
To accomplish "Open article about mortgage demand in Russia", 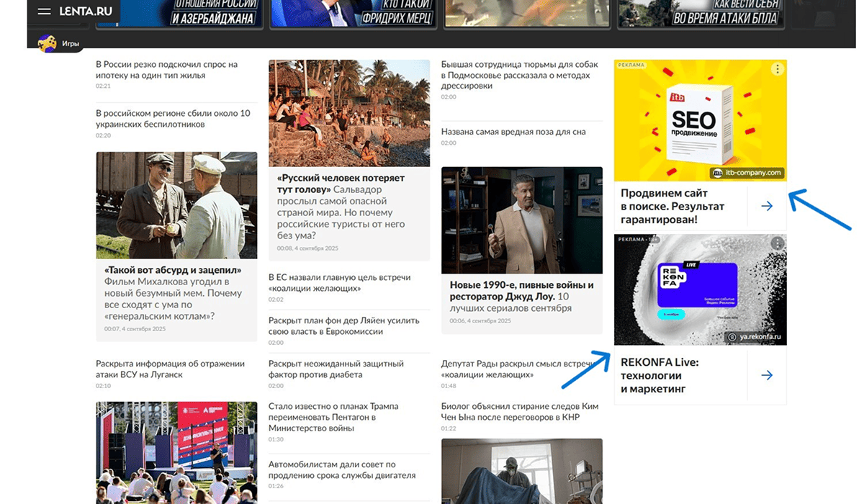I will [166, 70].
